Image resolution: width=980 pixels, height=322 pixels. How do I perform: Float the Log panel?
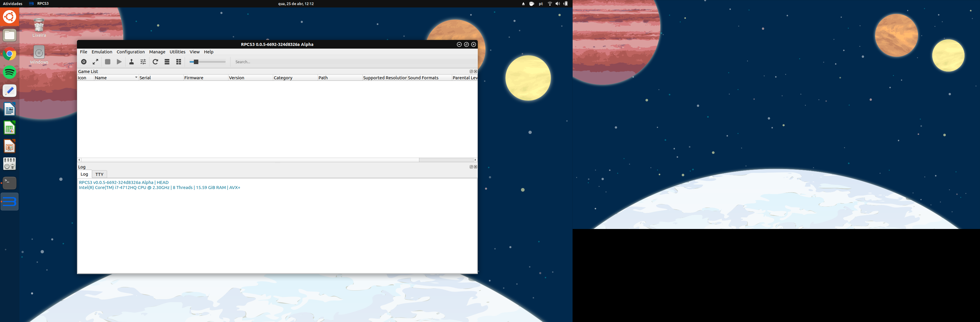(x=471, y=167)
